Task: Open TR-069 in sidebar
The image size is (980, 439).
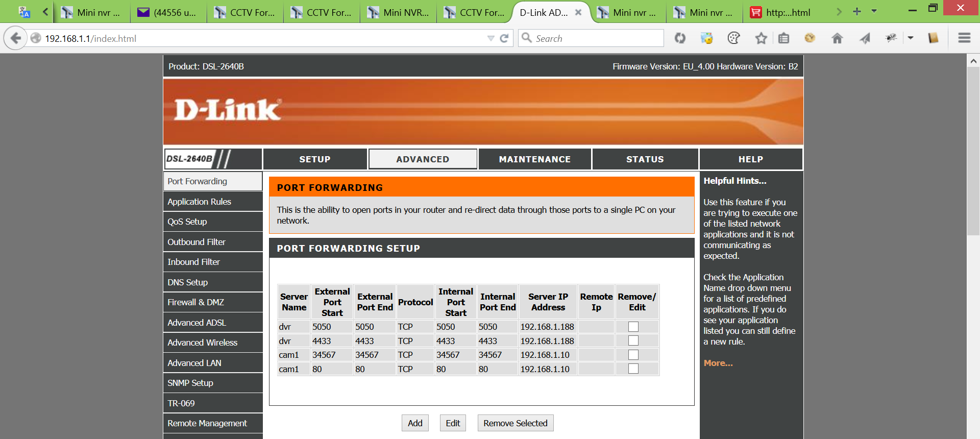Action: pyautogui.click(x=213, y=403)
